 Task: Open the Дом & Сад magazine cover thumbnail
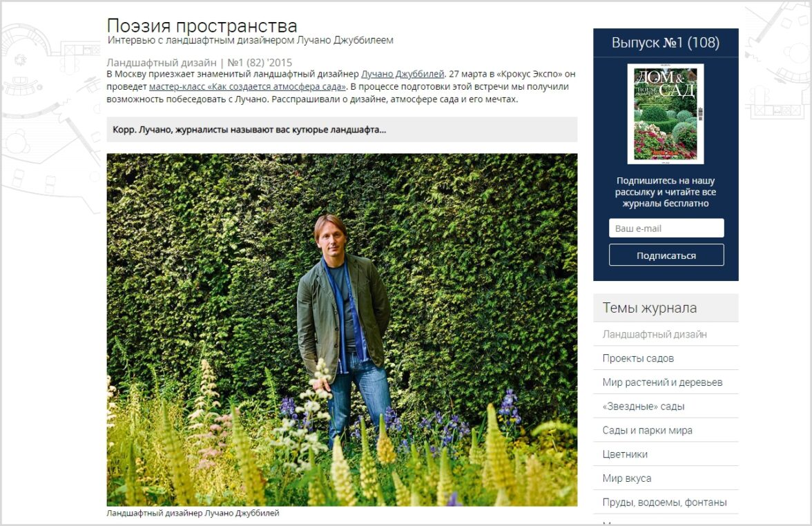666,114
